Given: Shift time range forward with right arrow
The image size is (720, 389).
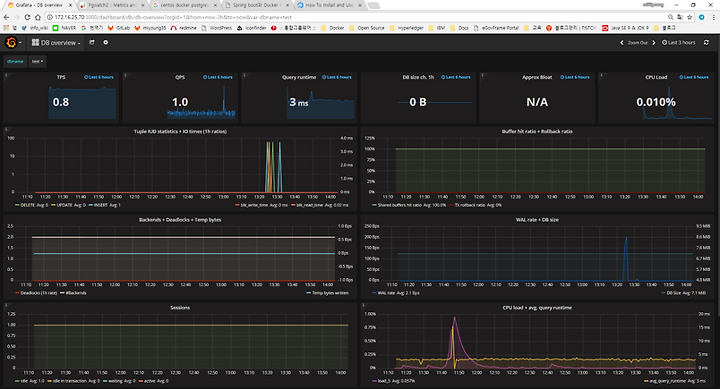Looking at the screenshot, I should click(654, 43).
